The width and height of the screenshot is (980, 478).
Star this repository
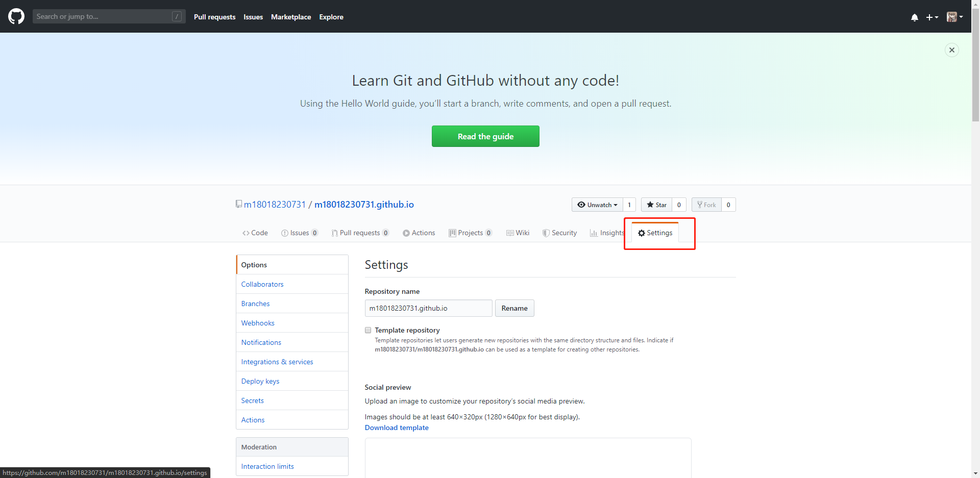tap(656, 205)
